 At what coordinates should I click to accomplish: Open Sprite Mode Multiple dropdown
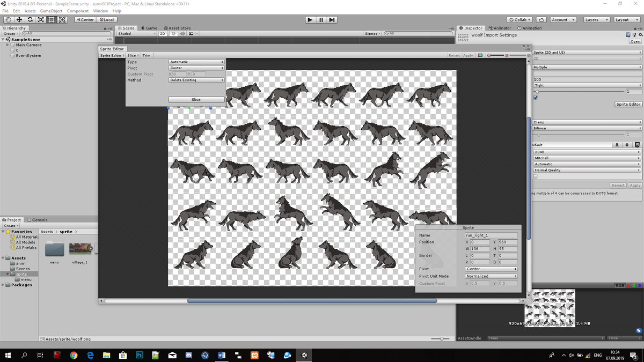pos(587,68)
